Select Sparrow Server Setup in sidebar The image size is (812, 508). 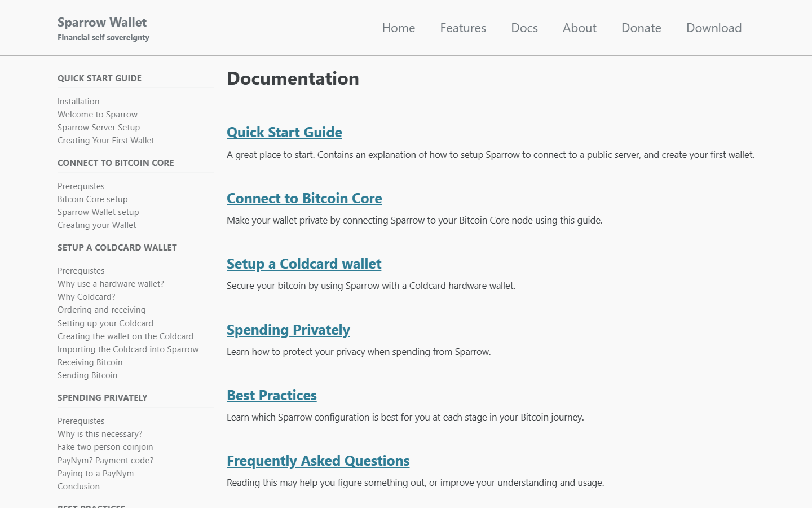(99, 128)
